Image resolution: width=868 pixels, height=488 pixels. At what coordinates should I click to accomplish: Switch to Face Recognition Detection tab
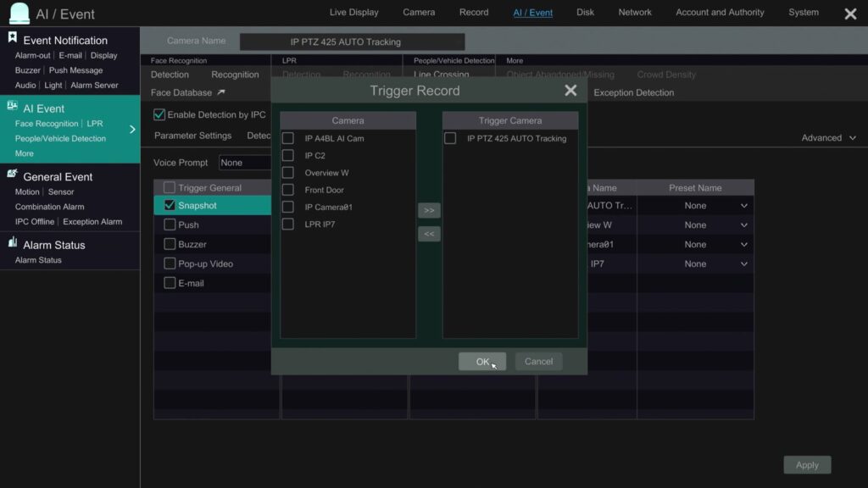click(170, 75)
